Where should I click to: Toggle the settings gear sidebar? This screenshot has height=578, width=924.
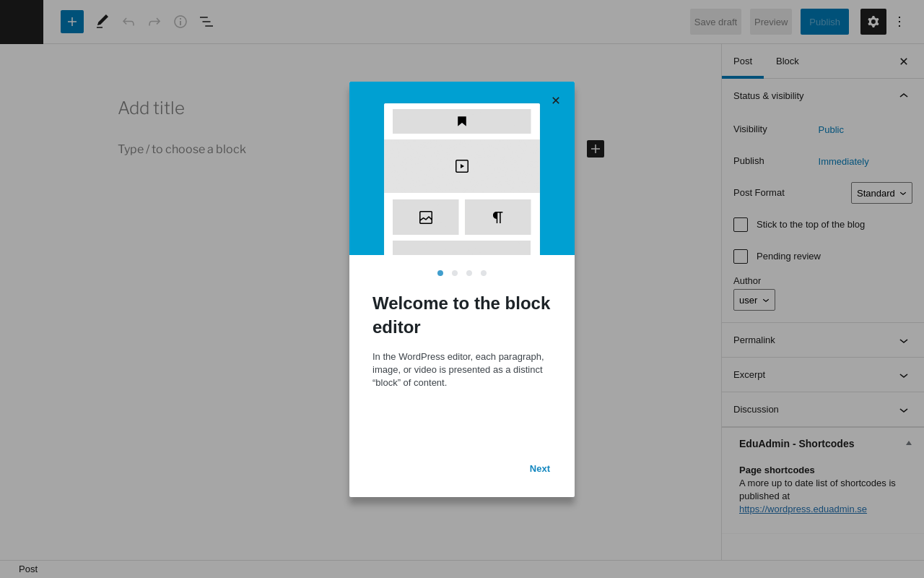point(873,22)
